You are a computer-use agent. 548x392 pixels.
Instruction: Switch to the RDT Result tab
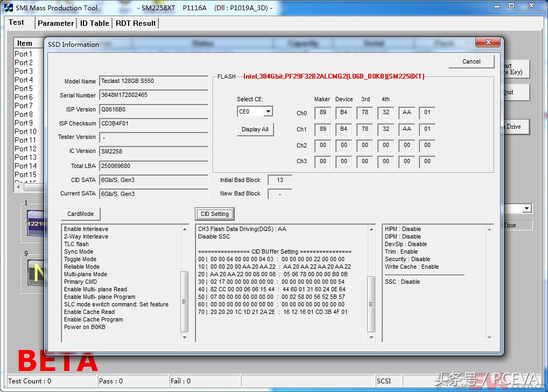coord(136,23)
